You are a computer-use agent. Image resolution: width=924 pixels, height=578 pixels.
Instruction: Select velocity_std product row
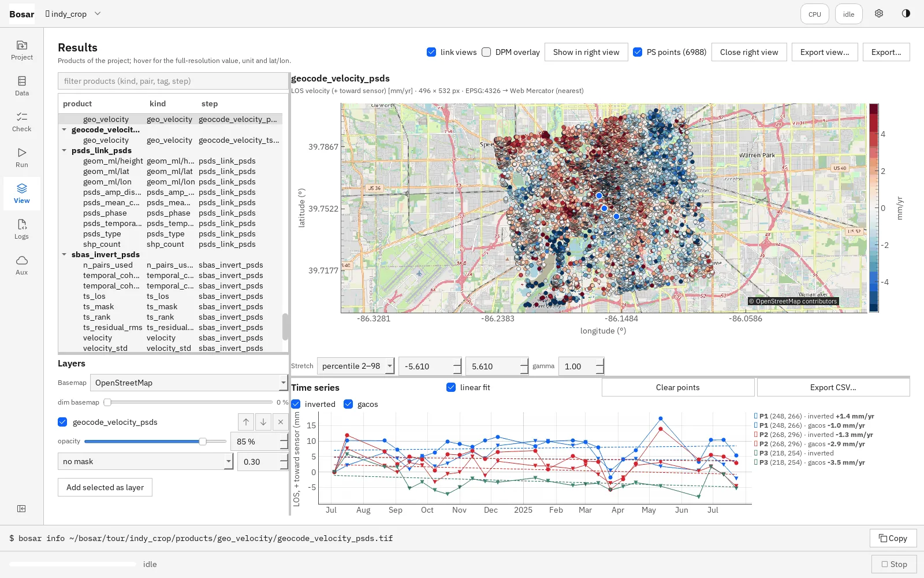point(170,348)
